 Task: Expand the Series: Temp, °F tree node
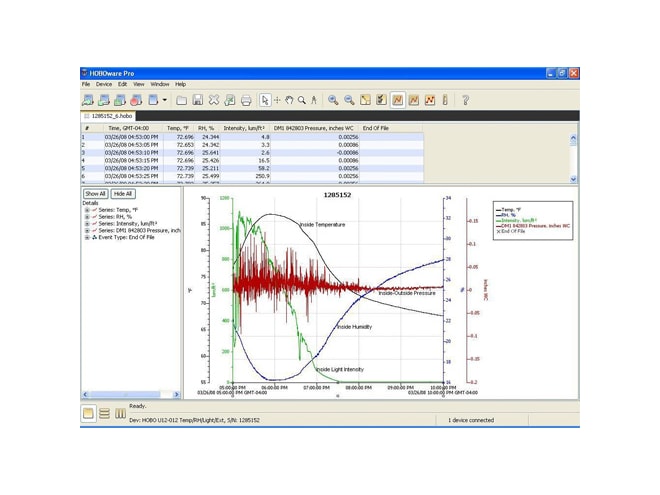click(x=87, y=210)
